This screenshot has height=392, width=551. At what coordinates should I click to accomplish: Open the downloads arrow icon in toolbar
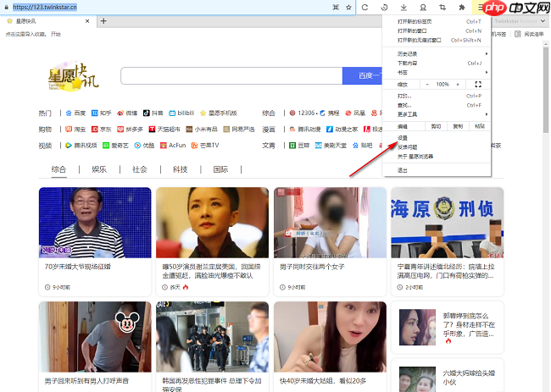(404, 7)
